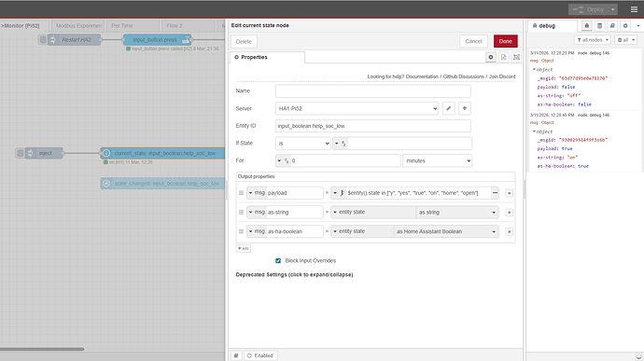Image resolution: width=644 pixels, height=361 pixels.
Task: Click into the Name input field
Action: pyautogui.click(x=373, y=91)
